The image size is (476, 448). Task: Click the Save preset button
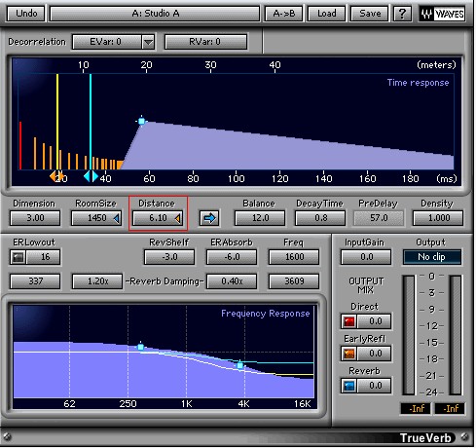[x=370, y=14]
